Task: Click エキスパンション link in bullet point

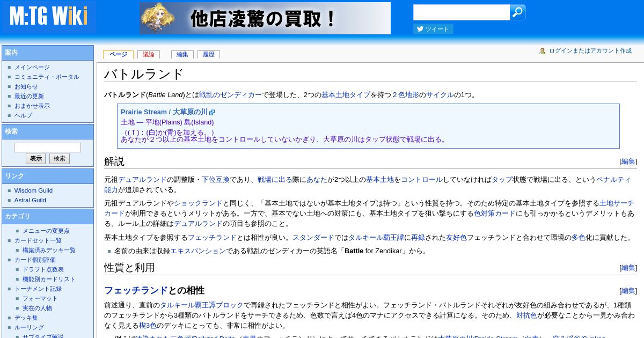Action: point(198,251)
